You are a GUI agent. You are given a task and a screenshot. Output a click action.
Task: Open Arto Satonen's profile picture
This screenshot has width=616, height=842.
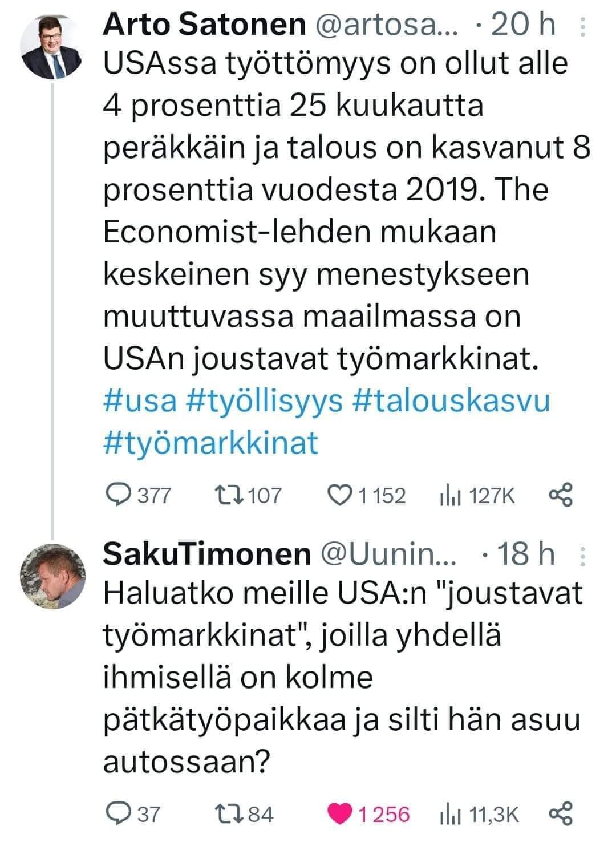pos(52,47)
